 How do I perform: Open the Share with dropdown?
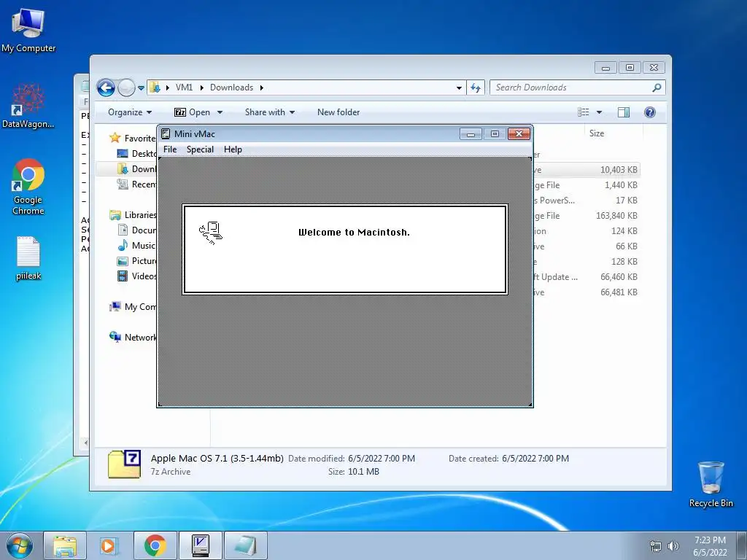tap(270, 112)
